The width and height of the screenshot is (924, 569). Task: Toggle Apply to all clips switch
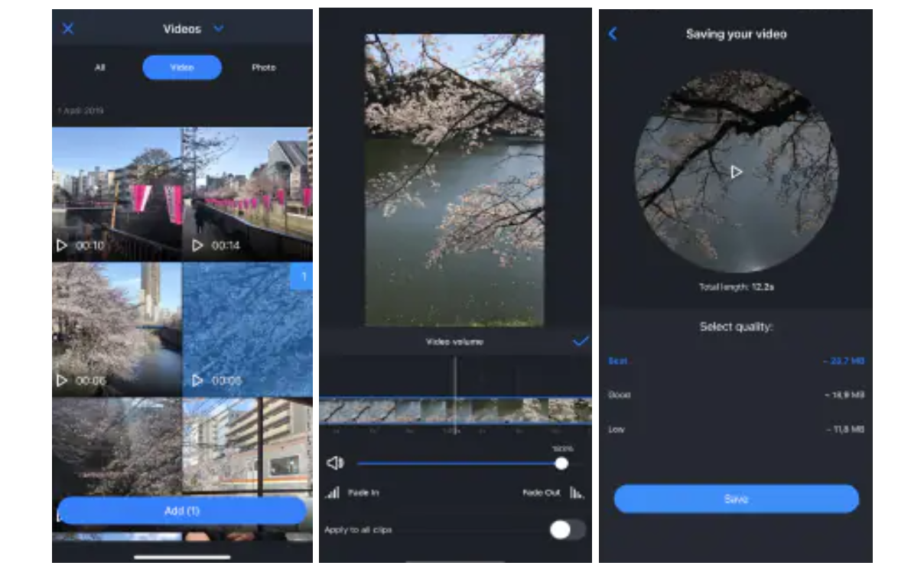tap(568, 530)
